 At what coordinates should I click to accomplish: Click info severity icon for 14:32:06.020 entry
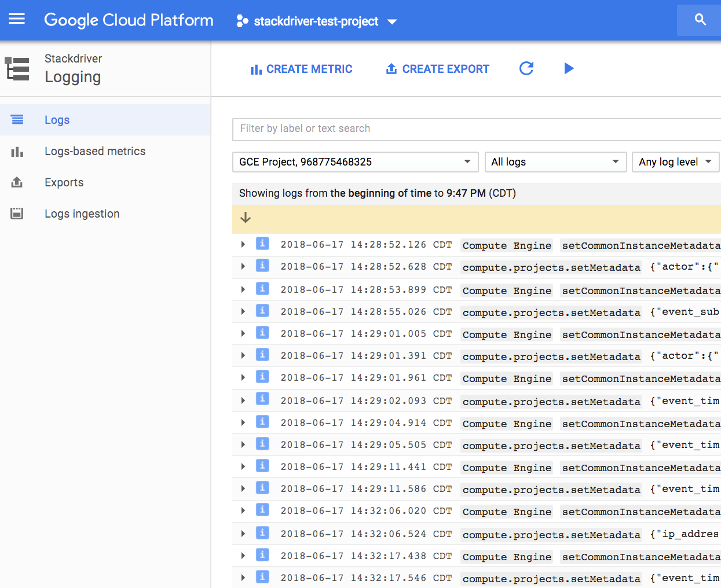[262, 510]
